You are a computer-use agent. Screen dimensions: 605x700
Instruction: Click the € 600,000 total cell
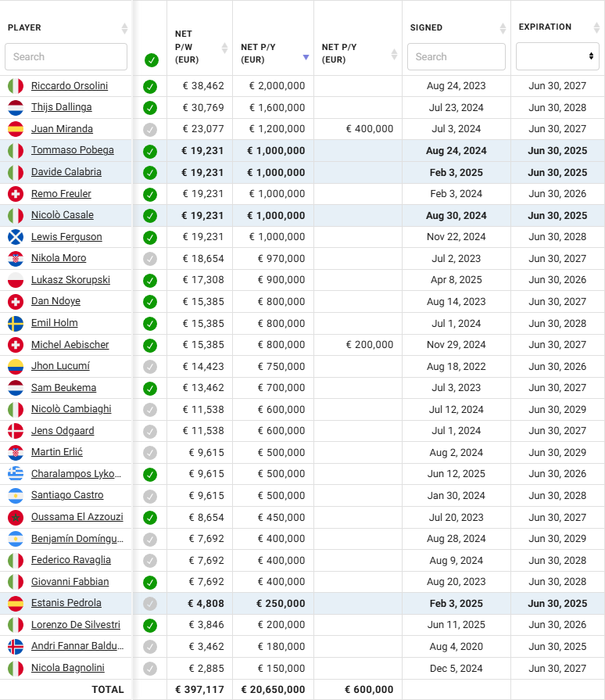point(369,690)
